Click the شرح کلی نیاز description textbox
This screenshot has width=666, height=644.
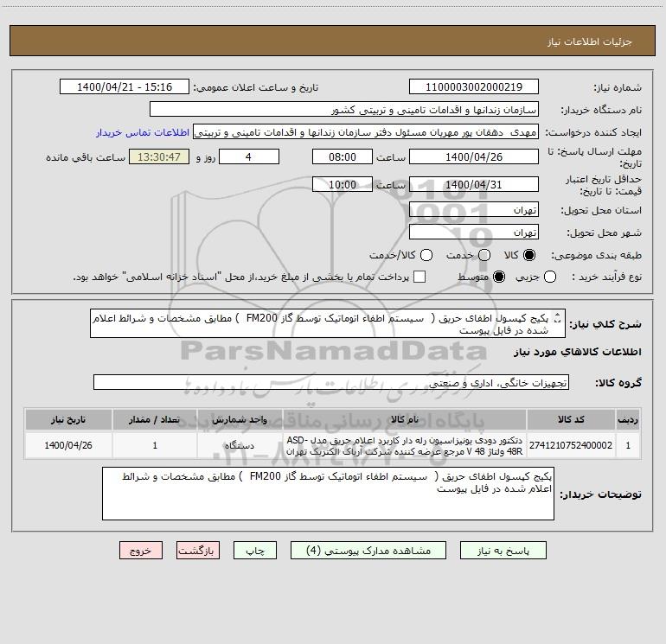[x=328, y=323]
